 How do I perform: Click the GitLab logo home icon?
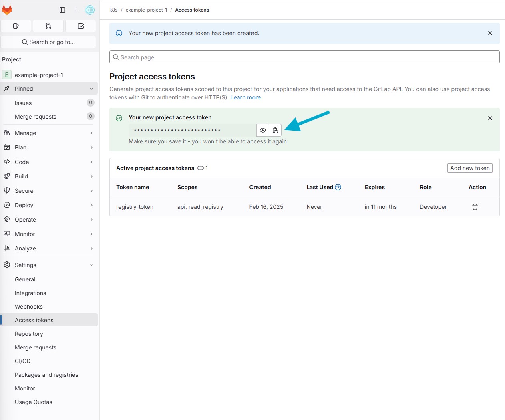point(7,10)
